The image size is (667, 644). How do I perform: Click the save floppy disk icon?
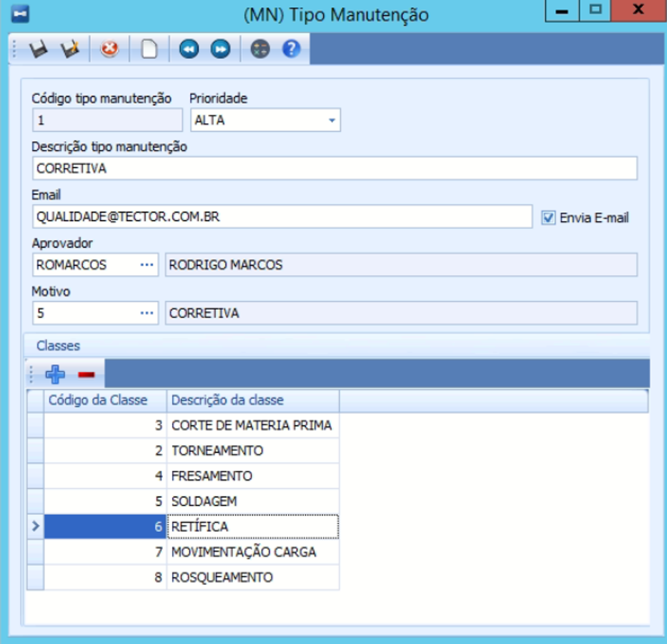point(38,49)
